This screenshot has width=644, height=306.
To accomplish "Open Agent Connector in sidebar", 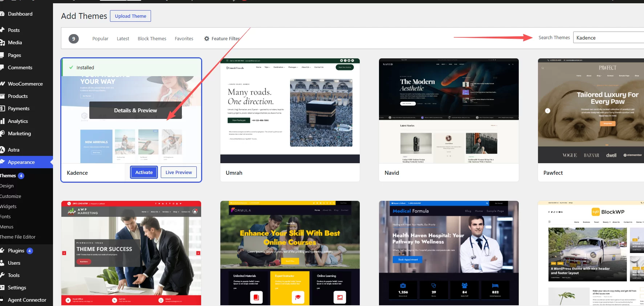I will 27,300.
